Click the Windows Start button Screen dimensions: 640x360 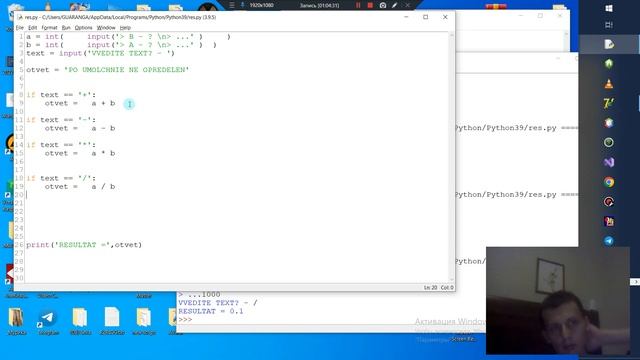[x=609, y=8]
